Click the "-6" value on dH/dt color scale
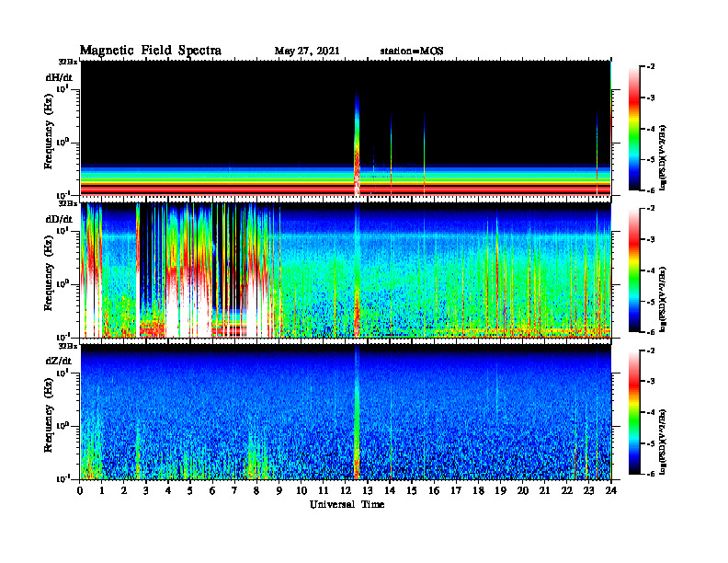 [651, 190]
